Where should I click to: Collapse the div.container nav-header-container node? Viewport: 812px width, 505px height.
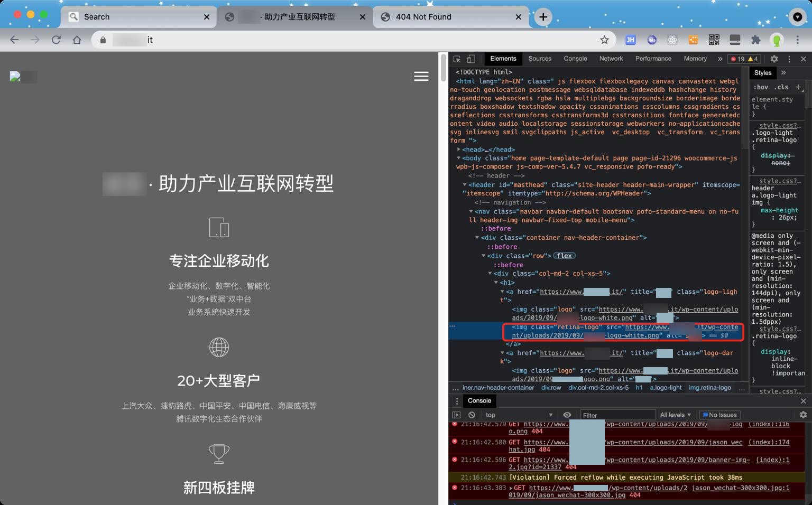point(477,238)
